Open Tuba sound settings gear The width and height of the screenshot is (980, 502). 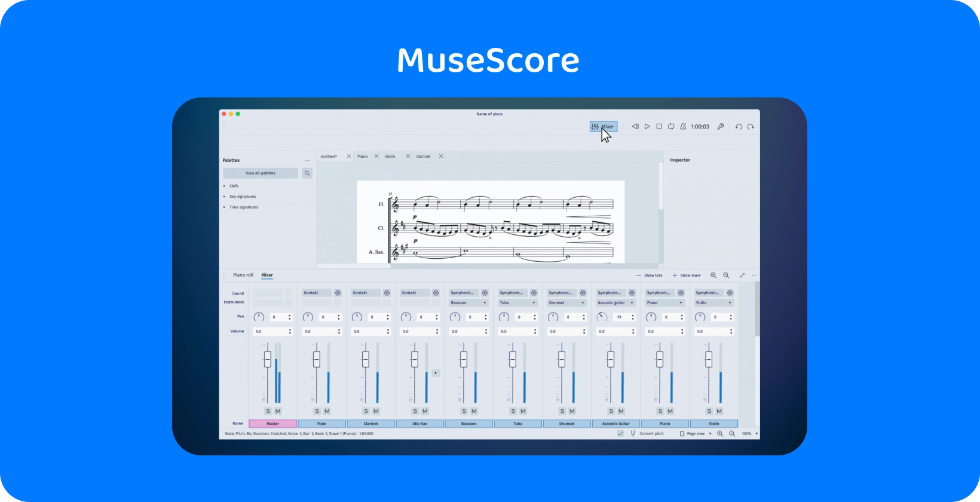click(x=534, y=293)
